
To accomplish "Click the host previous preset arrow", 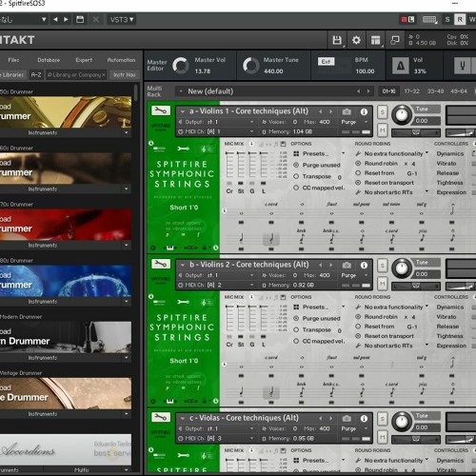I will (55, 20).
